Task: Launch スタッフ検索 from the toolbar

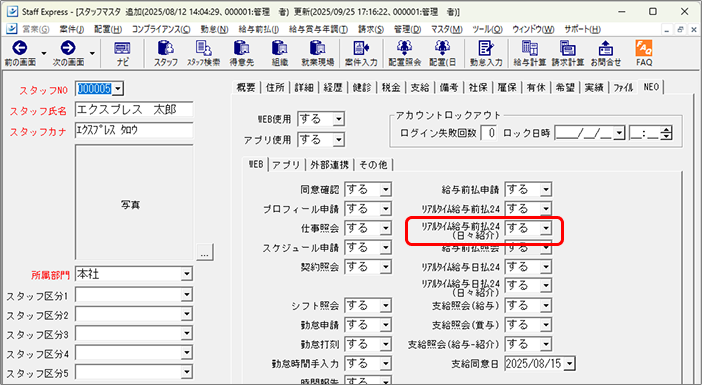Action: [204, 53]
